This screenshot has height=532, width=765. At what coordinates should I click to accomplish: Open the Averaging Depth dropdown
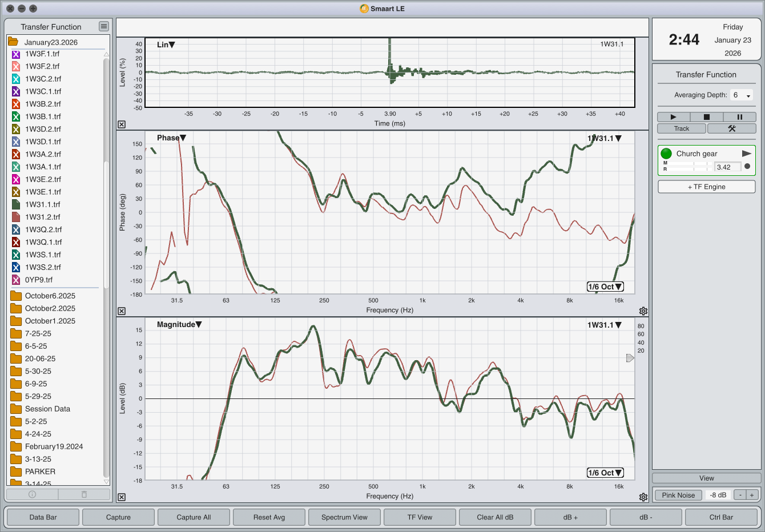(x=742, y=95)
